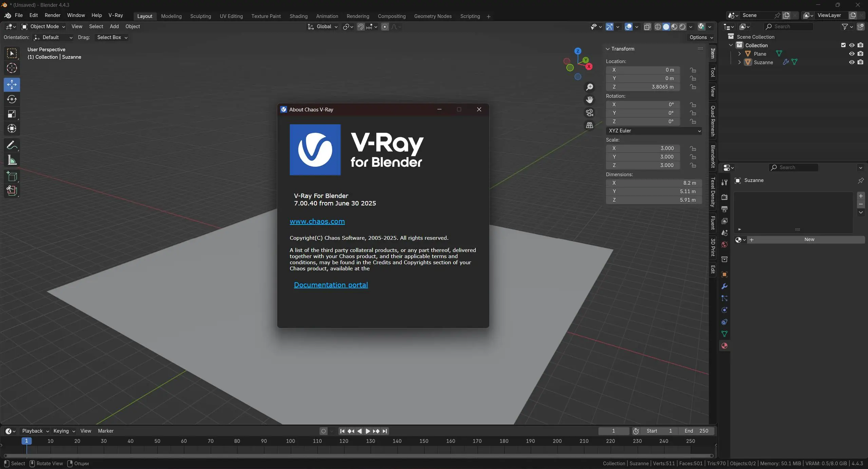Hide Suzanne in viewport with eye icon

tap(852, 62)
